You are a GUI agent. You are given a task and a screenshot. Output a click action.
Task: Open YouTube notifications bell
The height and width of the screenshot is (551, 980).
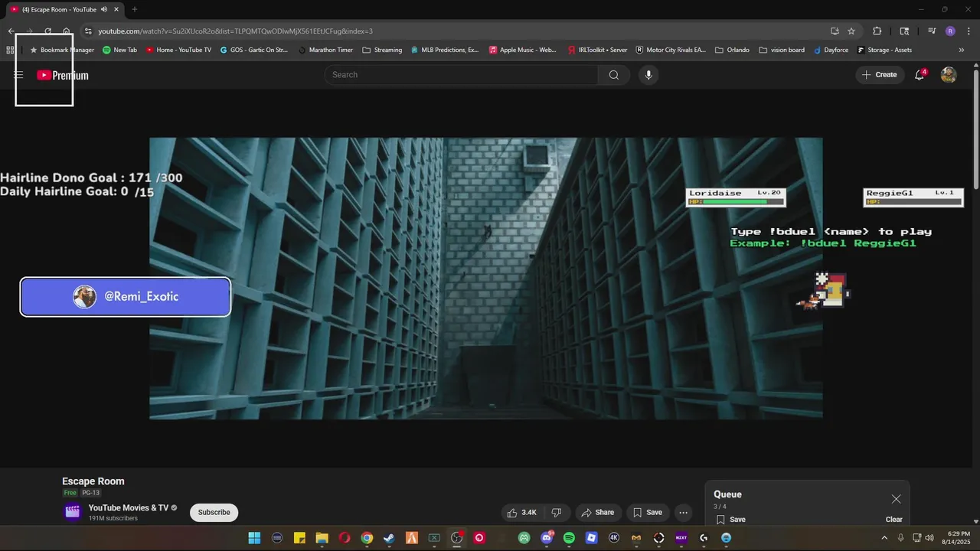click(x=920, y=75)
